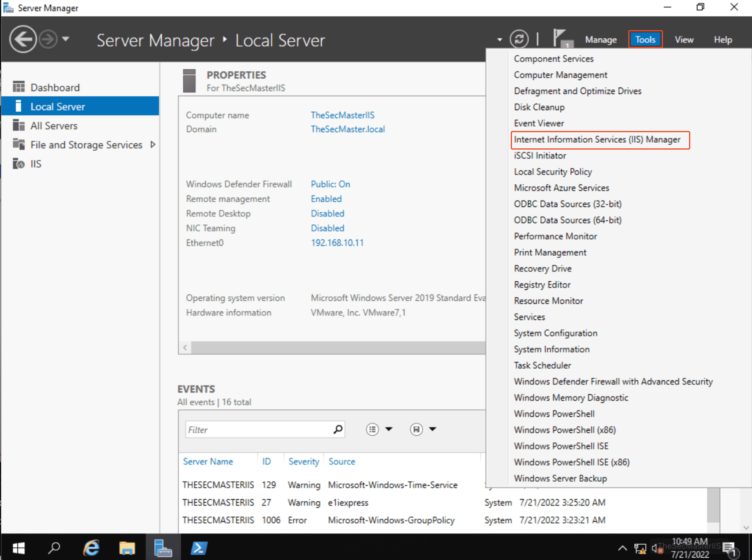This screenshot has width=752, height=560.
Task: Click Windows Defender Firewall Public: On link
Action: [x=330, y=184]
